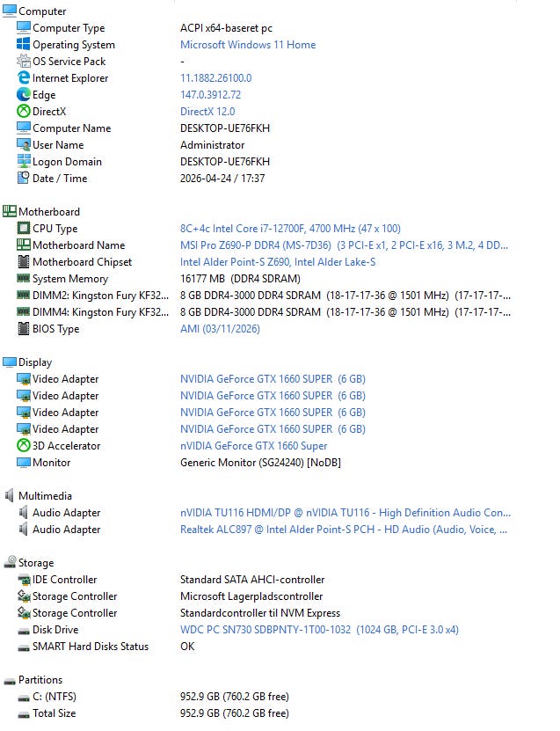This screenshot has width=560, height=731.
Task: Click the Internet Explorer icon
Action: coord(23,78)
